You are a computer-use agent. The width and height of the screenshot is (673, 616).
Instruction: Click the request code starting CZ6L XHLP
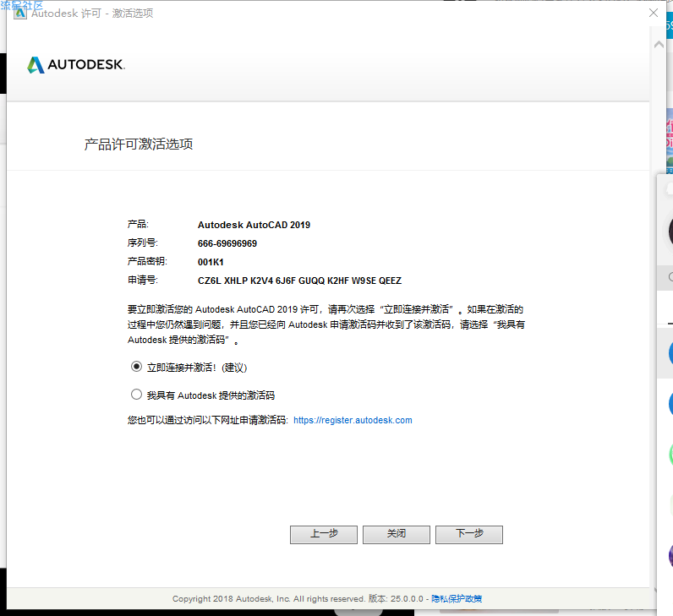pyautogui.click(x=299, y=281)
